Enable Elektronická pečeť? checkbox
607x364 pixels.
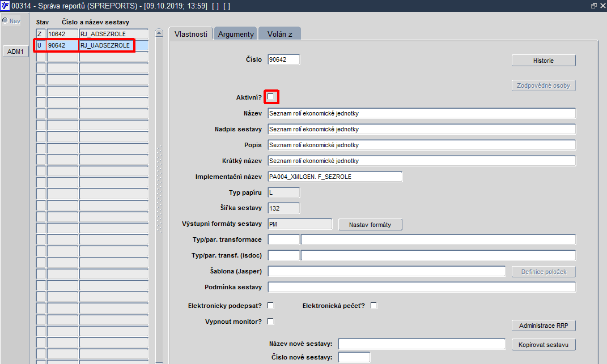tap(374, 306)
